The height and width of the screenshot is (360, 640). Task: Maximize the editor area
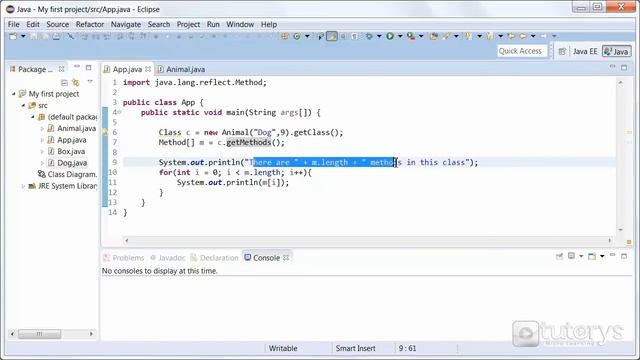coord(624,67)
